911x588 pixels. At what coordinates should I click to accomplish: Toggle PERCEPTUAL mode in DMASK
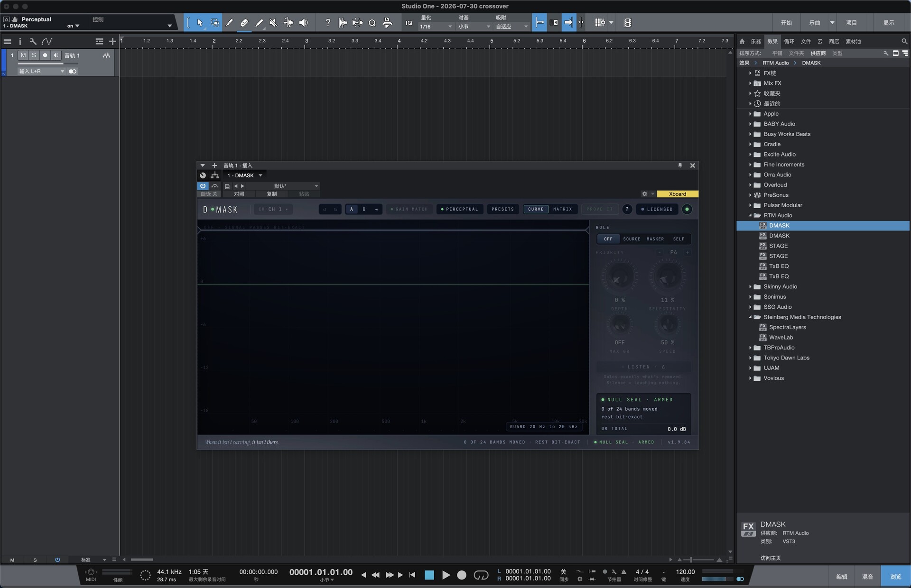459,209
